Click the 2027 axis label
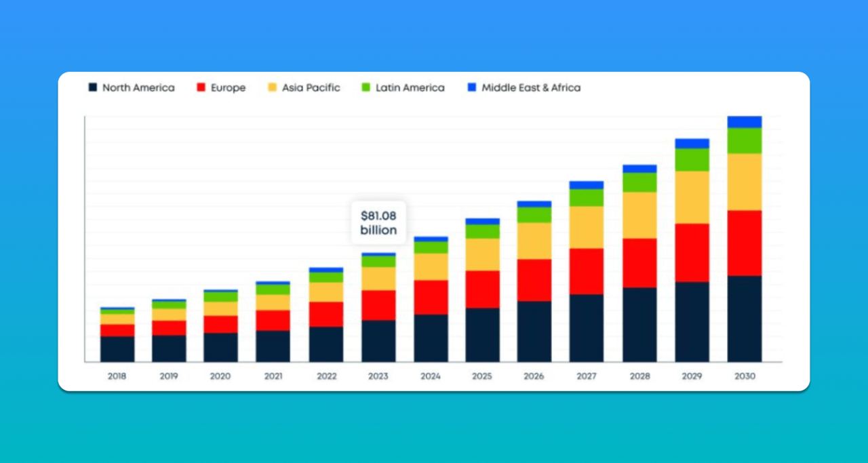This screenshot has width=868, height=463. pos(587,376)
